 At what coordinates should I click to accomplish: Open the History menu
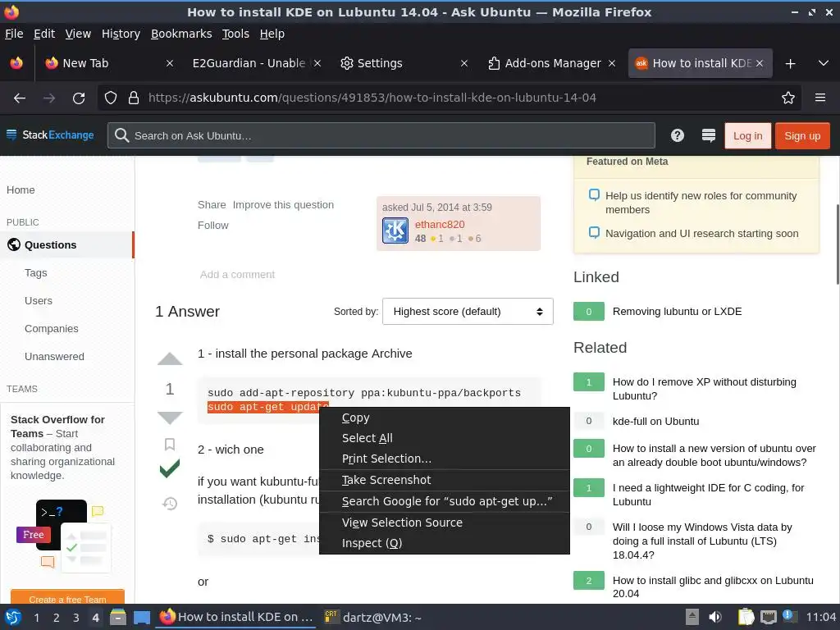coord(121,34)
